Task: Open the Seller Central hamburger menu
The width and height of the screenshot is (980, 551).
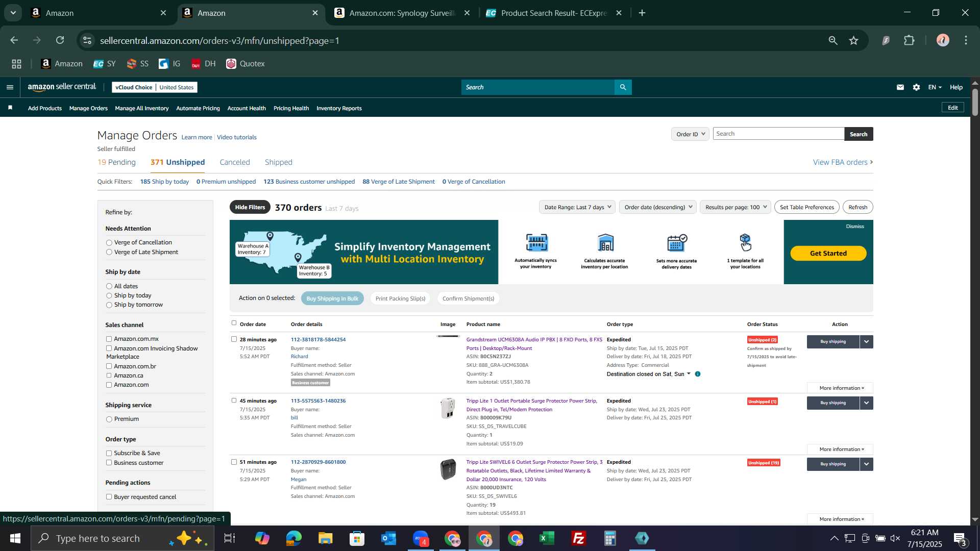Action: tap(10, 87)
